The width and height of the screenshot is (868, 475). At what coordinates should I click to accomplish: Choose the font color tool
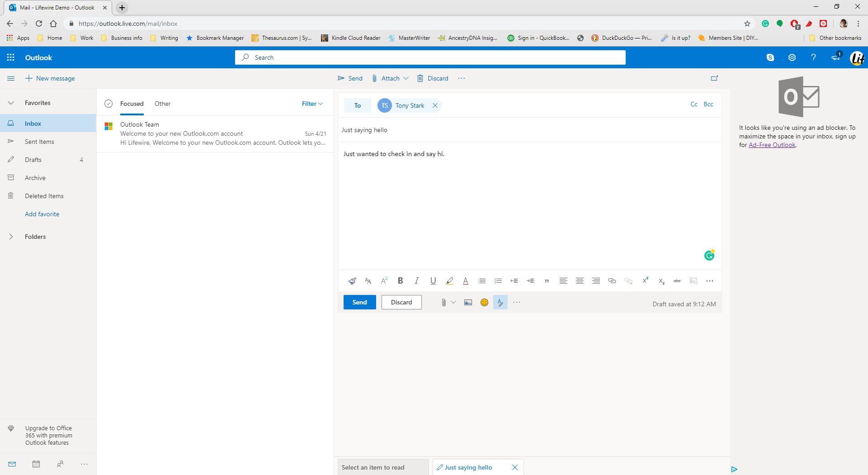point(466,281)
